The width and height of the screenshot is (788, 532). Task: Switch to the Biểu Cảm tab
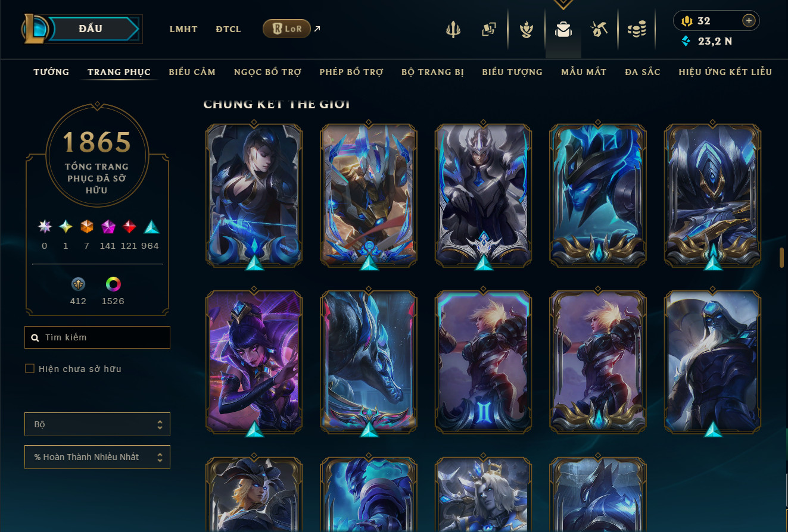coord(192,72)
